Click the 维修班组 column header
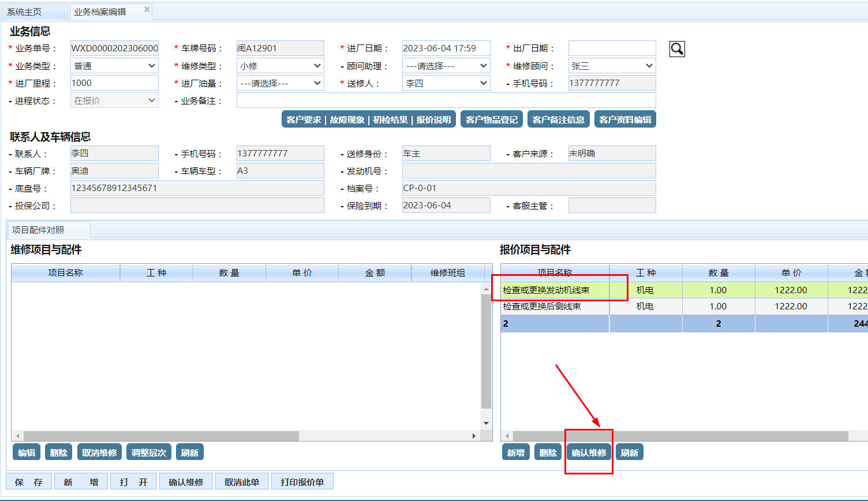868x501 pixels. click(448, 273)
